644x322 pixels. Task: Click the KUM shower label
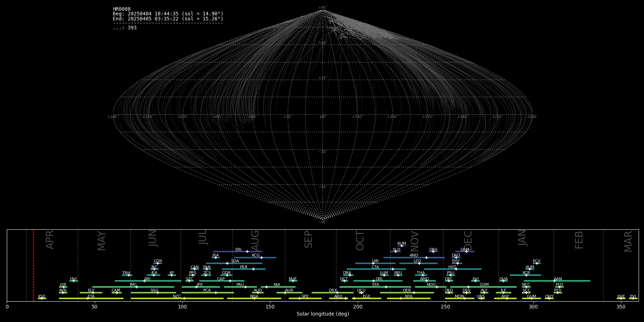(402, 244)
